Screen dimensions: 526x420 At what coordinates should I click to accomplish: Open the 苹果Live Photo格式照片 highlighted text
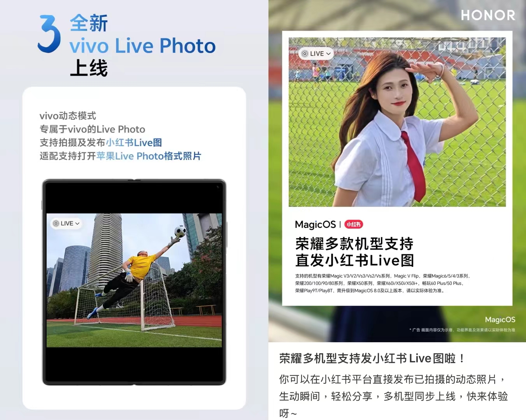(149, 156)
